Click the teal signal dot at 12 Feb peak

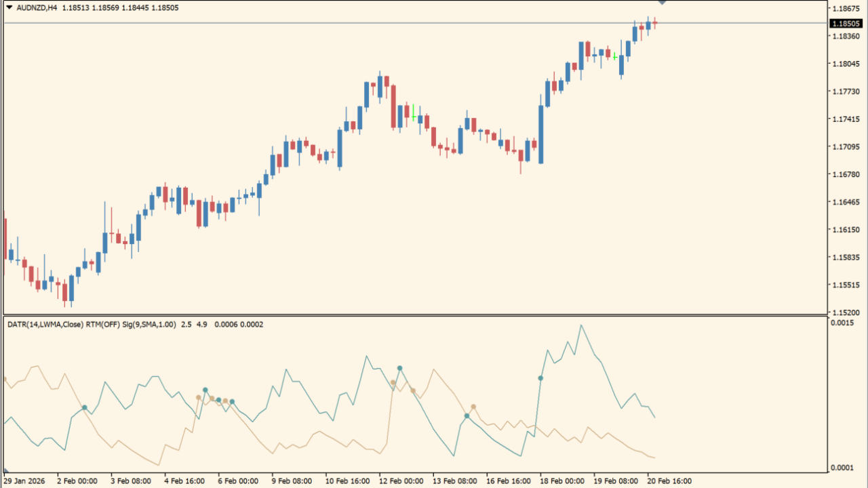399,368
